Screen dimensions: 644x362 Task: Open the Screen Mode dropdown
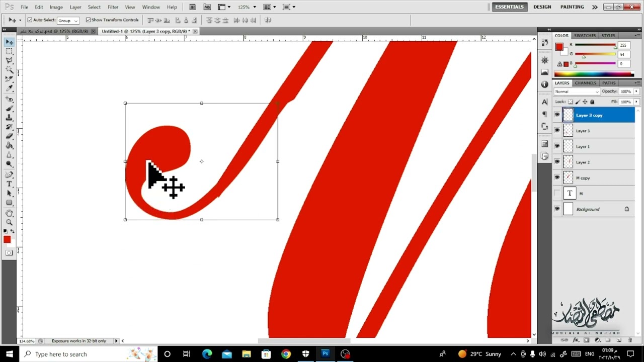[x=288, y=7]
